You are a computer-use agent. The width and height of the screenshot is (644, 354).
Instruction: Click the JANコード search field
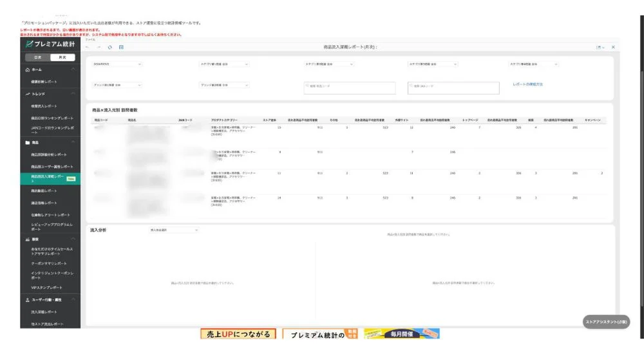453,88
